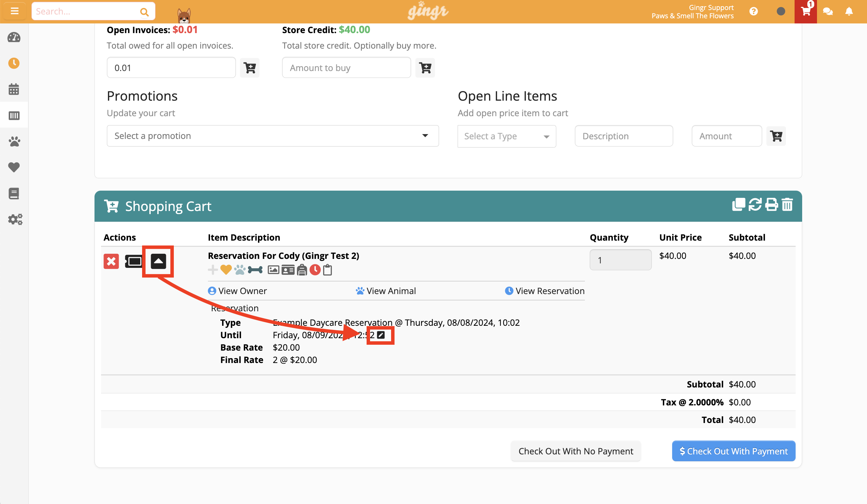Click the red clock icon under the reservation
Screen dimensions: 867x504
(x=315, y=270)
